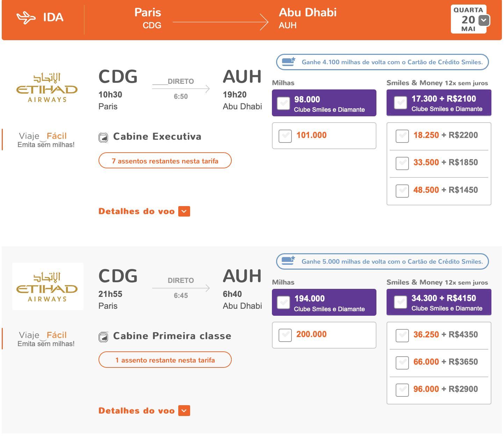This screenshot has height=438, width=504.
Task: Click the 6:45 flight duration label
Action: (x=181, y=295)
